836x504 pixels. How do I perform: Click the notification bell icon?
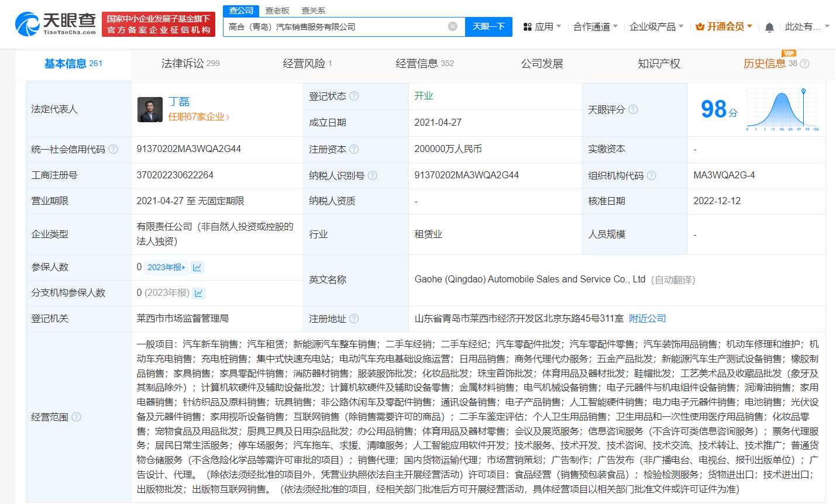[x=769, y=27]
